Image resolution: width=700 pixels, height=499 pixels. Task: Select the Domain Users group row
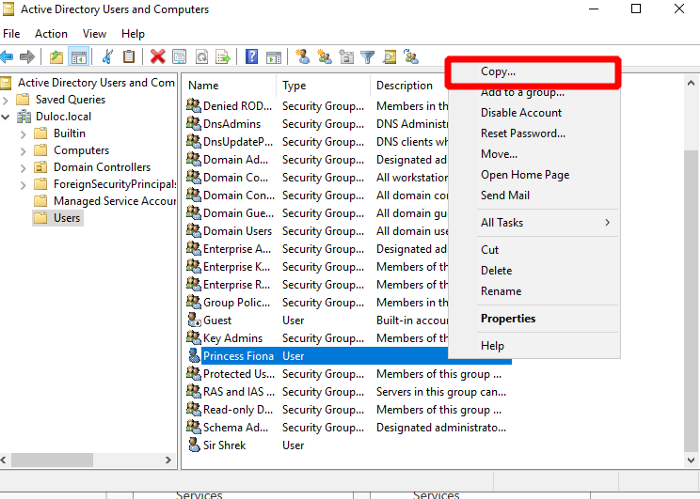[x=317, y=231]
